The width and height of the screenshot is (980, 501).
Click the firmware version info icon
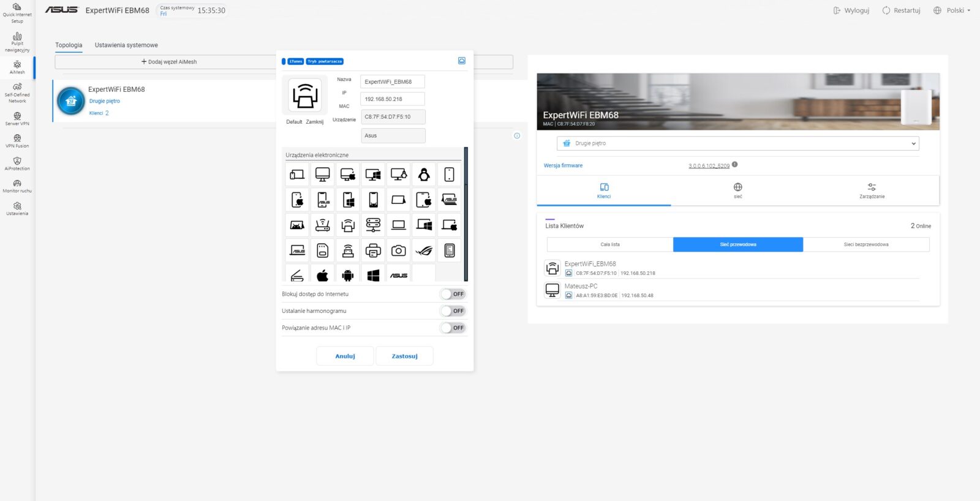point(734,165)
